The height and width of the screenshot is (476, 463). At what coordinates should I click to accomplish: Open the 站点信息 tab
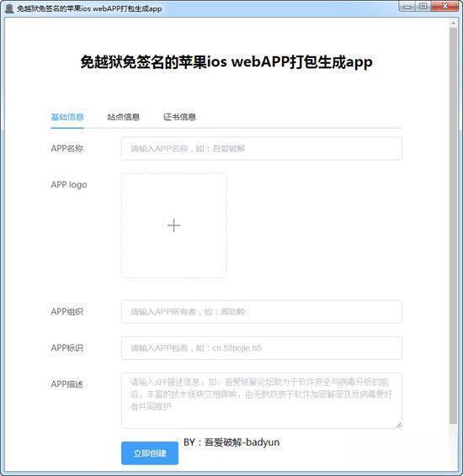pos(124,117)
